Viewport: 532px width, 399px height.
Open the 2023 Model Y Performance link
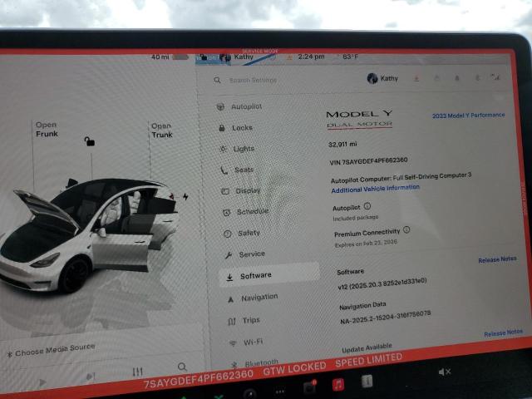point(468,116)
